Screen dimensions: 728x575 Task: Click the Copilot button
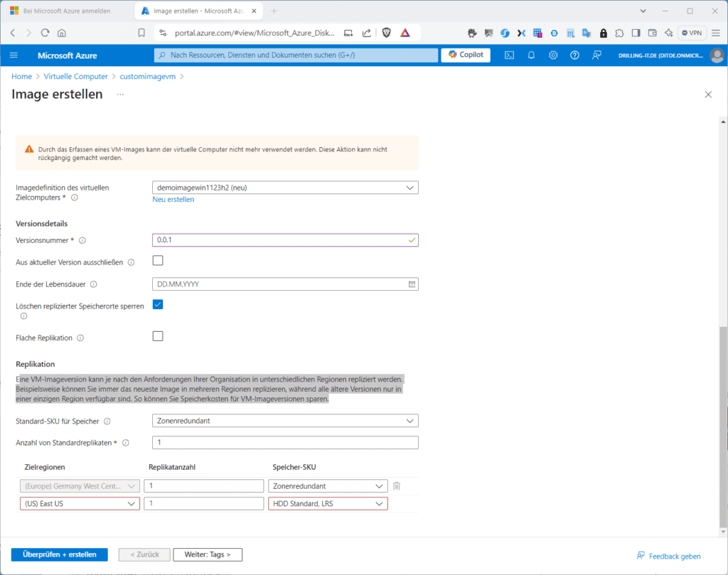[x=466, y=55]
